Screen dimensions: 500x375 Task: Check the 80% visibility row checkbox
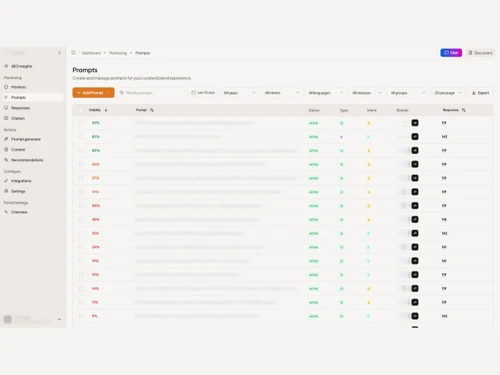pyautogui.click(x=81, y=150)
